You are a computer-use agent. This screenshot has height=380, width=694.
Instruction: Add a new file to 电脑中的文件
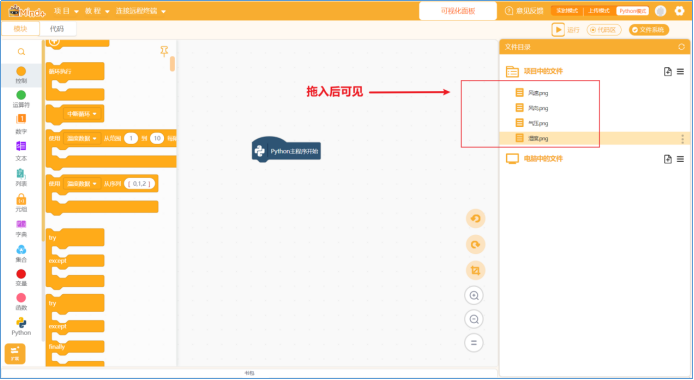coord(667,159)
